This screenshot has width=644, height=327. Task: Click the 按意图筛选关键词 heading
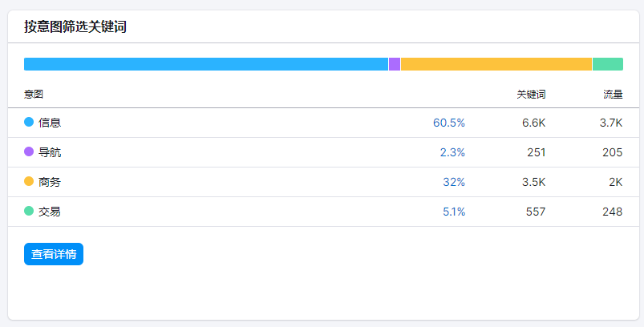point(75,26)
